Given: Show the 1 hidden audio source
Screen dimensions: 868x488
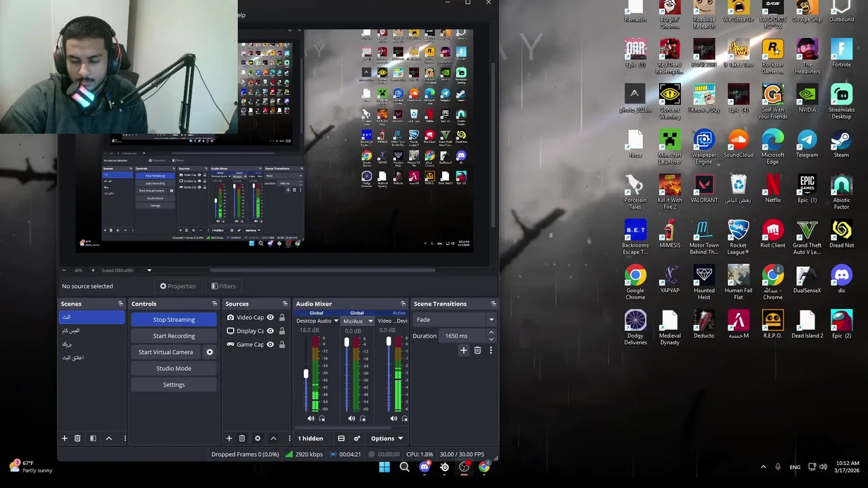Looking at the screenshot, I should tap(311, 439).
